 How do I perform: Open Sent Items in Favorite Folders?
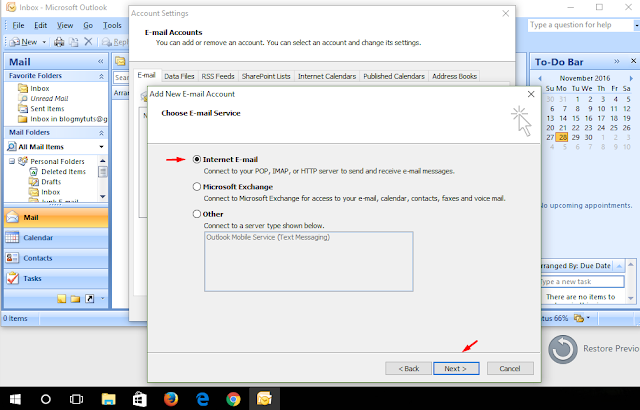47,109
